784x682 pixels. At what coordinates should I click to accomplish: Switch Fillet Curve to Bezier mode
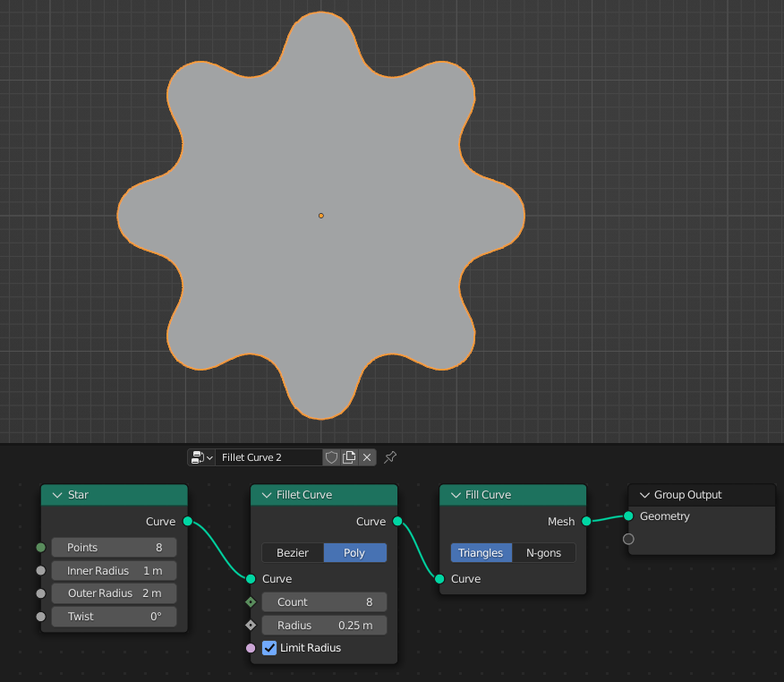click(x=292, y=552)
